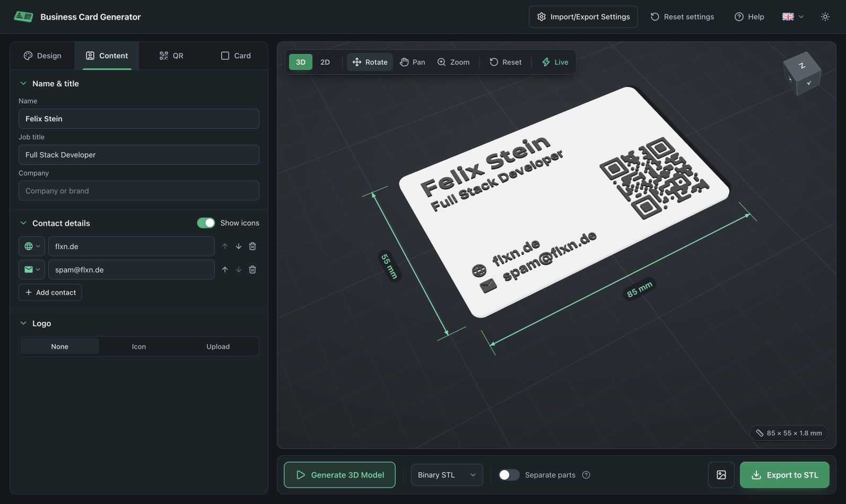This screenshot has width=846, height=504.
Task: Select the Rotate tool
Action: click(370, 62)
